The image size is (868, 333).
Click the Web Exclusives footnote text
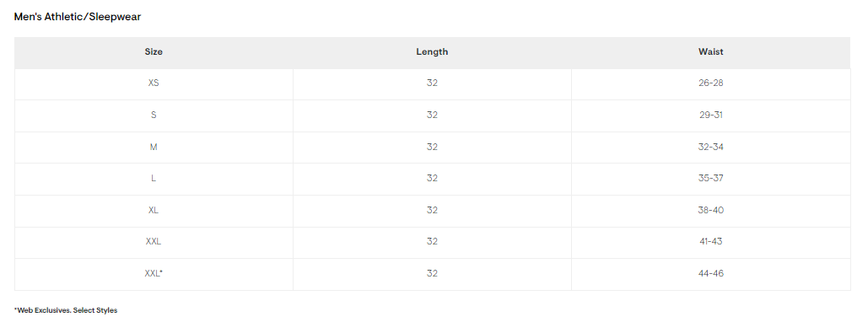click(66, 310)
